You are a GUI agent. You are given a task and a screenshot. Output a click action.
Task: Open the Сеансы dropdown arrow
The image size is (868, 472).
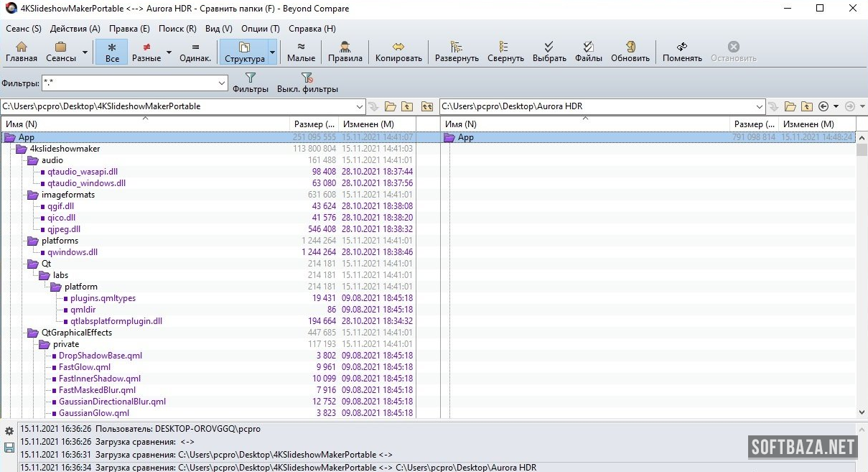pyautogui.click(x=85, y=52)
